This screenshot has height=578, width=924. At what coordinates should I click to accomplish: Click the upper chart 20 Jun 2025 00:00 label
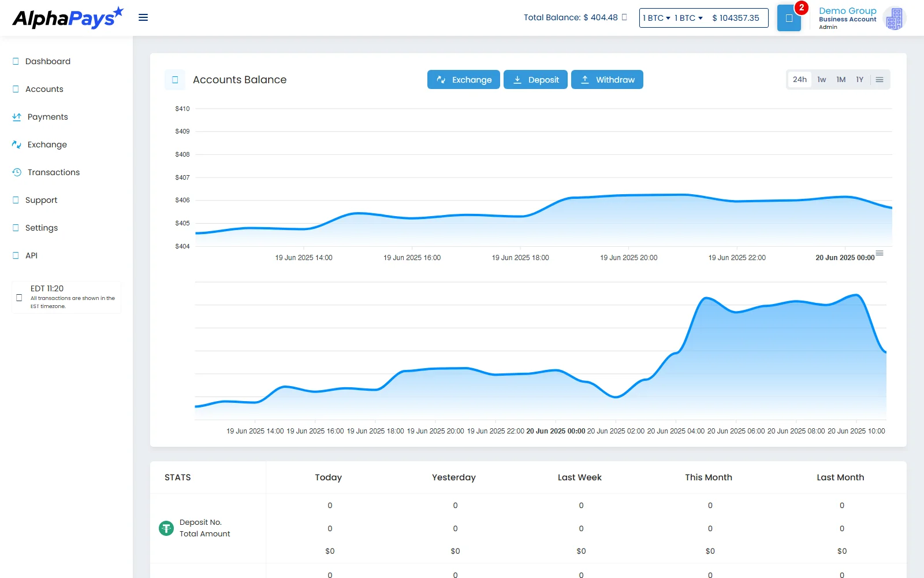tap(845, 258)
